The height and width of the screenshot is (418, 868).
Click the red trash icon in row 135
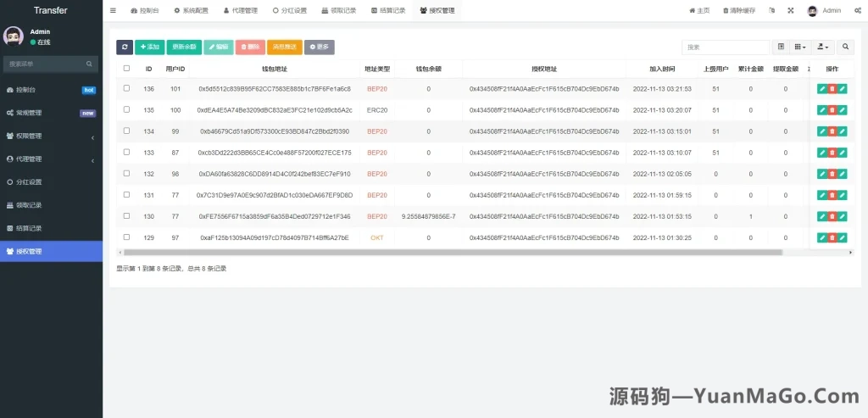(832, 110)
